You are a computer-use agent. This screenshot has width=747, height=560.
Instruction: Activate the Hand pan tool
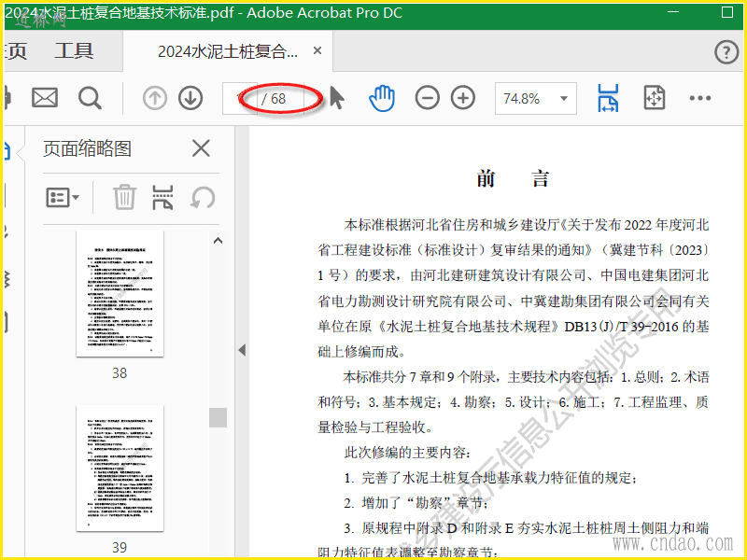point(382,98)
